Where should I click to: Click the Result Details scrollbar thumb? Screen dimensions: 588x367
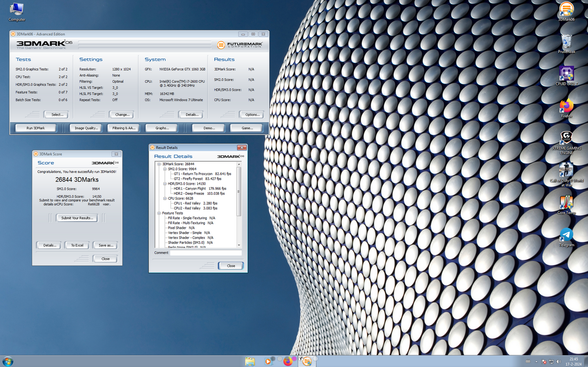click(x=239, y=192)
